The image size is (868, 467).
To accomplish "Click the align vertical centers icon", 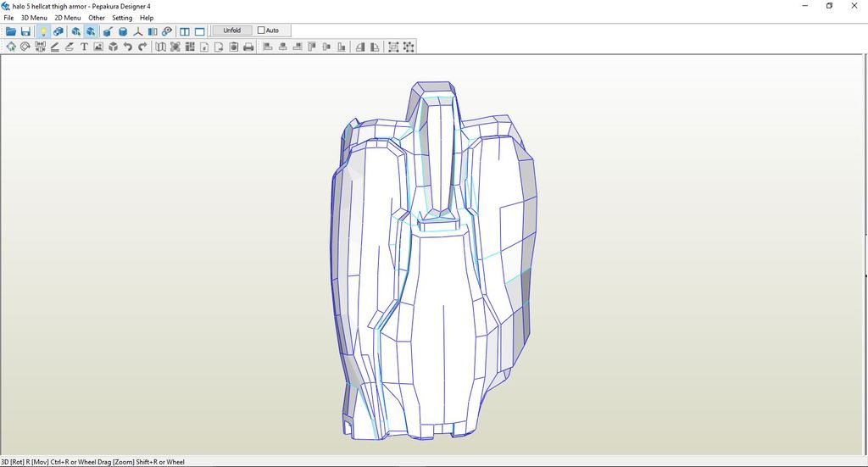I will pos(326,47).
